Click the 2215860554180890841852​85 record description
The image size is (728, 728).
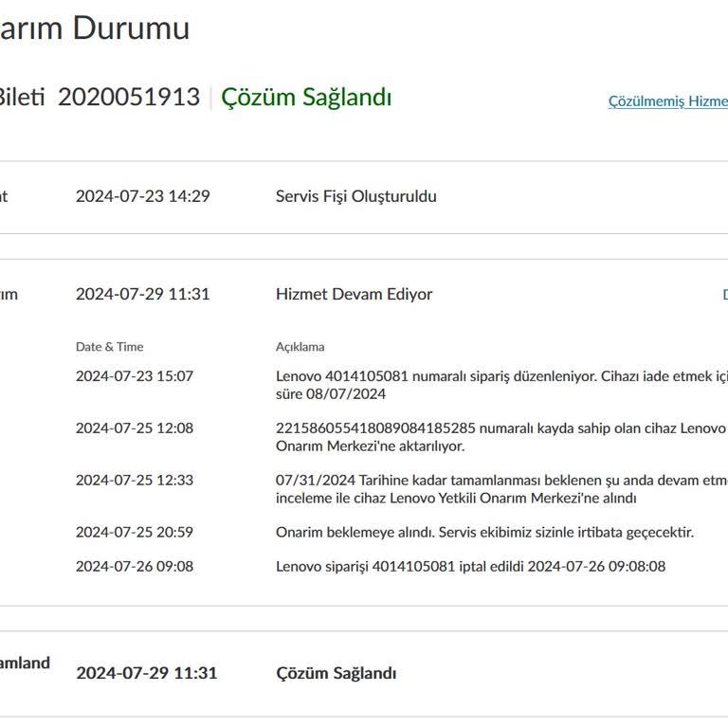501,437
